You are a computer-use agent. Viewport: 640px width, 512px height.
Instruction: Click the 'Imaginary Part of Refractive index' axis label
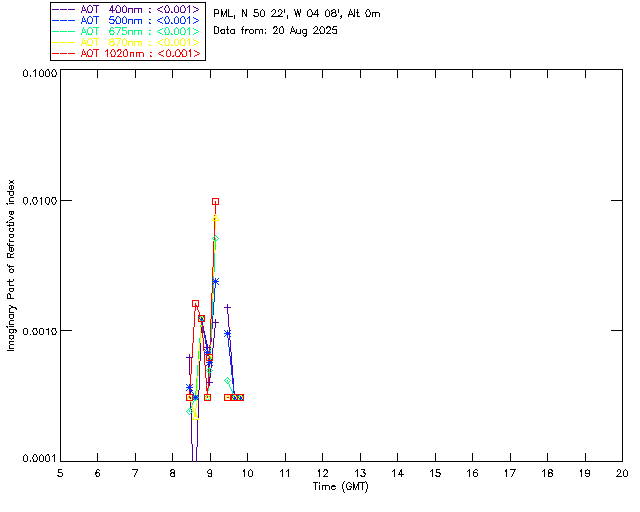(x=11, y=265)
